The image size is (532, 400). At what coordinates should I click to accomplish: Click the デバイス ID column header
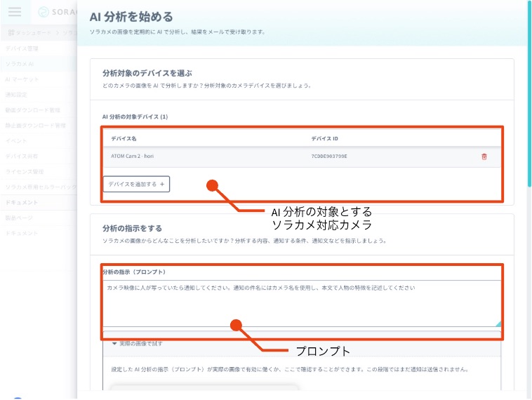[x=325, y=138]
